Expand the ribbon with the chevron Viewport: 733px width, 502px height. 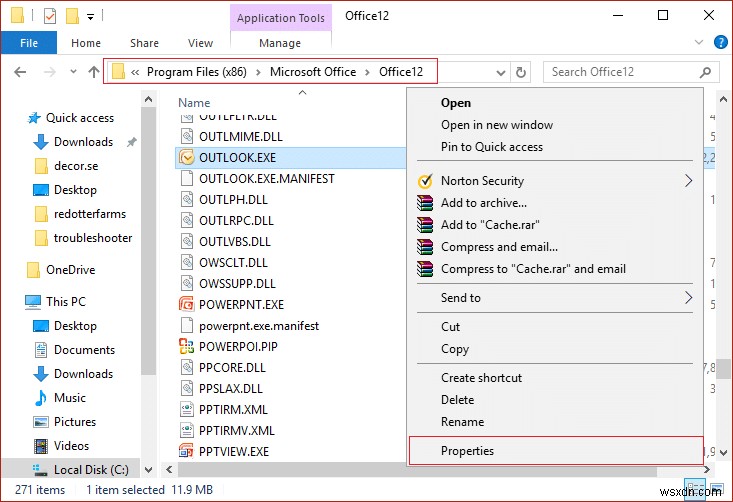699,43
